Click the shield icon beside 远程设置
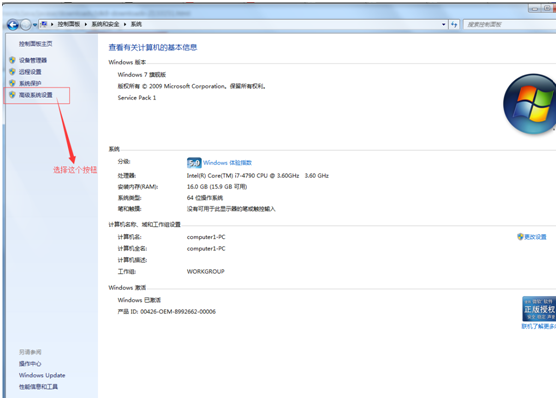Image resolution: width=558 pixels, height=400 pixels. click(x=12, y=72)
